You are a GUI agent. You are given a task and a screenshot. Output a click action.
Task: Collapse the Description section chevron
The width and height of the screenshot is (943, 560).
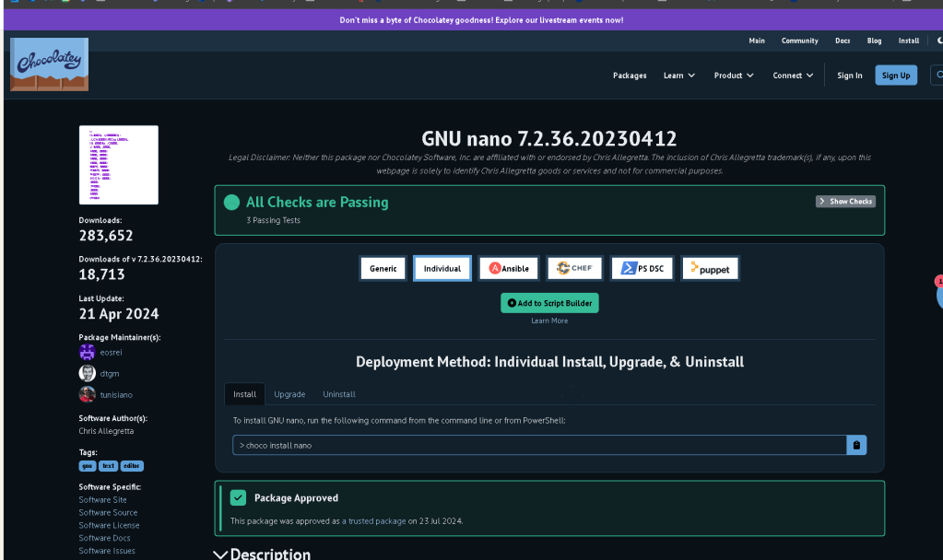pos(220,554)
